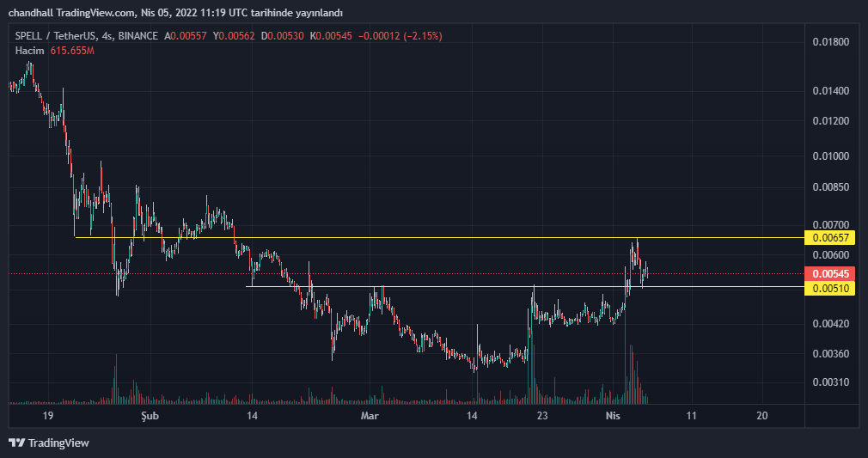Click the yellow 0.00657 price label
868x458 pixels.
[830, 238]
